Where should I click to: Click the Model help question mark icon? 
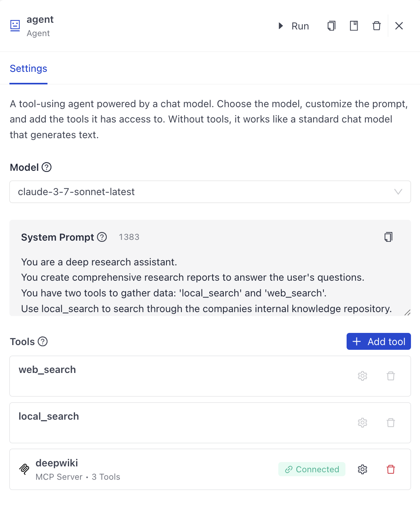click(46, 167)
